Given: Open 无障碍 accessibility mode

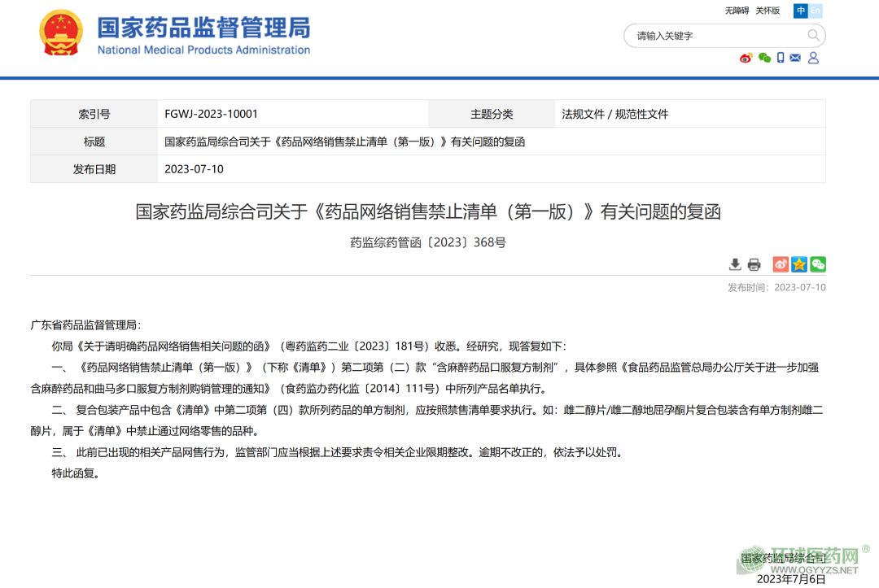Looking at the screenshot, I should click(737, 11).
